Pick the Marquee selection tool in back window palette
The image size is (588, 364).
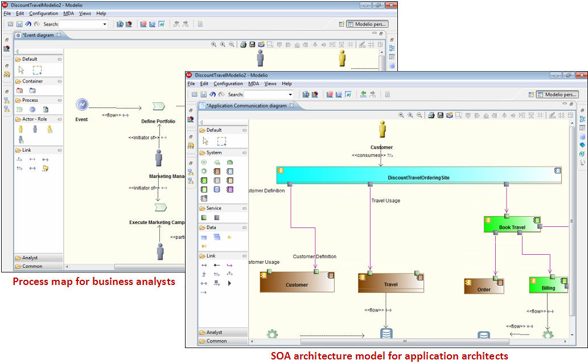tap(37, 70)
